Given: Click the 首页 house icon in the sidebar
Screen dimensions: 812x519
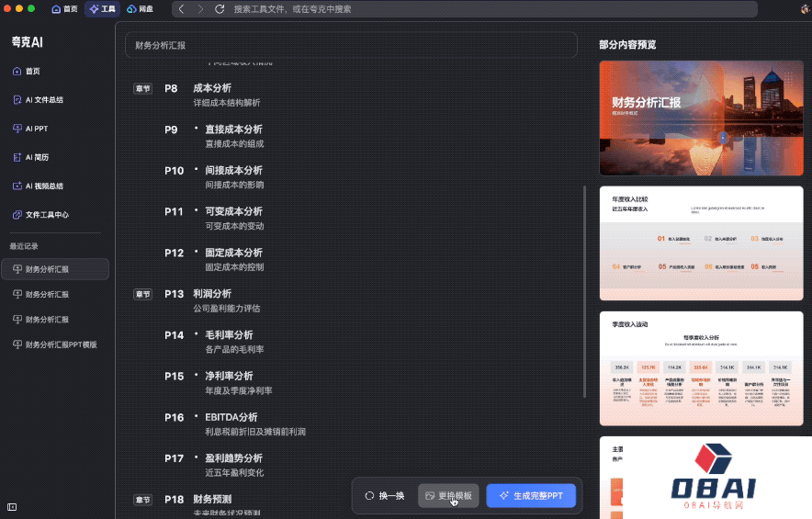Looking at the screenshot, I should click(x=17, y=72).
